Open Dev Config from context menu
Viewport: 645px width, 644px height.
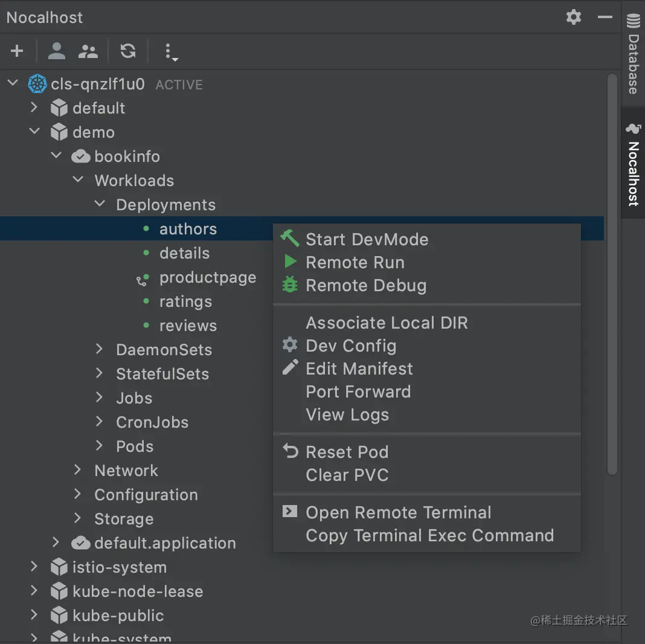[x=426, y=346]
